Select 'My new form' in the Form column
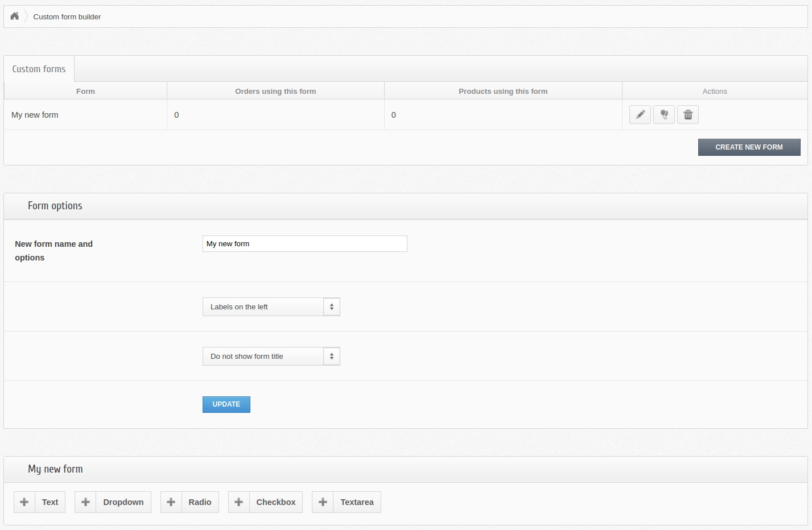Viewport: 812px width, 530px height. pyautogui.click(x=35, y=114)
